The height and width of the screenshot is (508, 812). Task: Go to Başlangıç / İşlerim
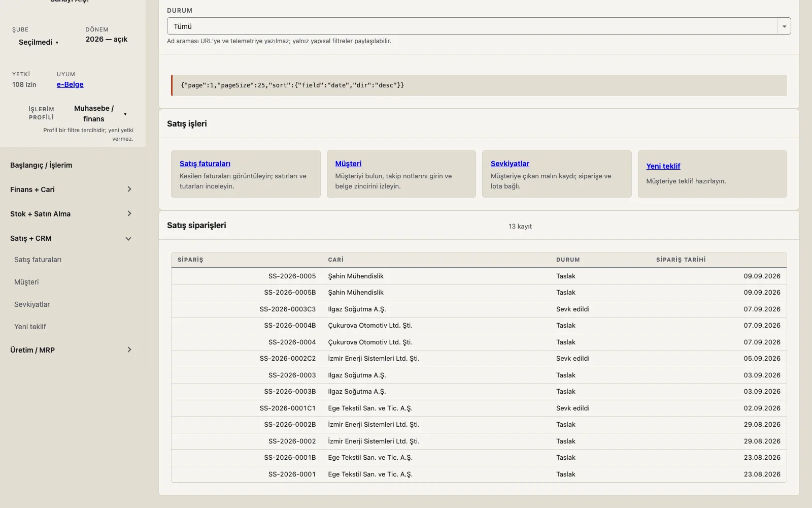[x=41, y=165]
